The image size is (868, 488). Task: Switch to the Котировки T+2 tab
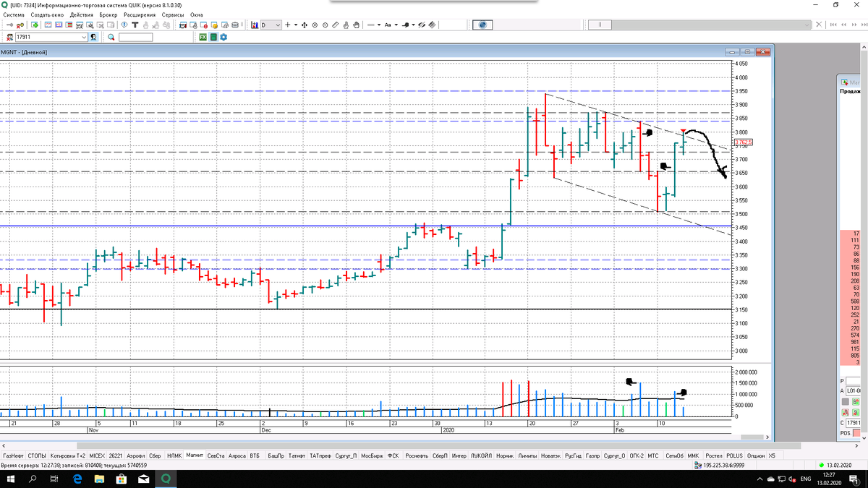coord(68,456)
